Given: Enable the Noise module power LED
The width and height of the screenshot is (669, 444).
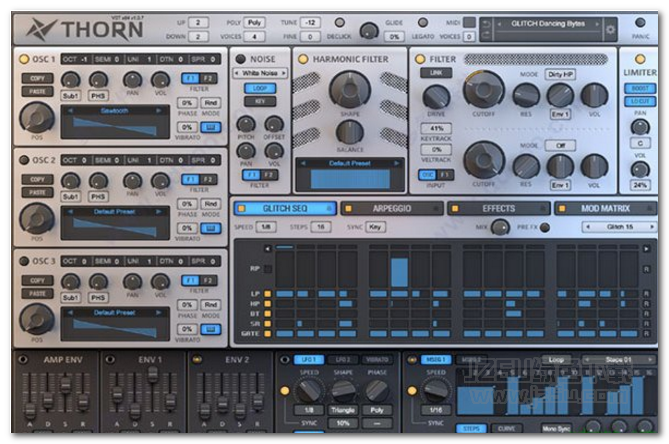Looking at the screenshot, I should click(x=241, y=59).
